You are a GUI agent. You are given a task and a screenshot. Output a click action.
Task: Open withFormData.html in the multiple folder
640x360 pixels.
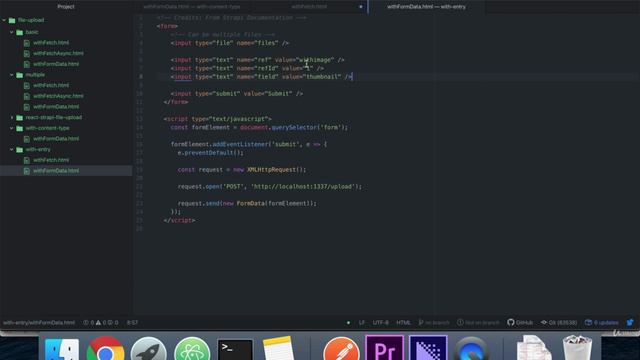tap(56, 107)
